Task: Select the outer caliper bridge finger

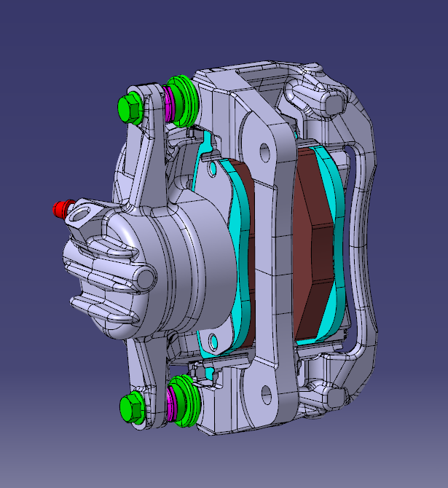Action: (x=361, y=246)
